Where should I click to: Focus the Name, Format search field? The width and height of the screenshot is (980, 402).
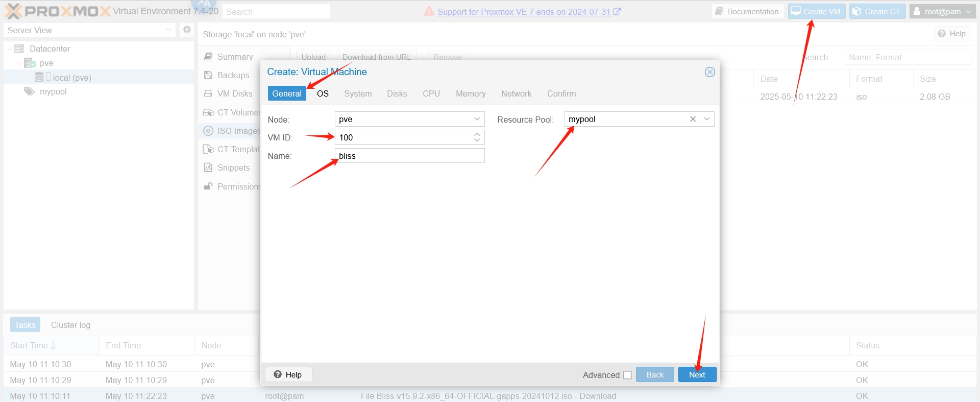tap(908, 57)
